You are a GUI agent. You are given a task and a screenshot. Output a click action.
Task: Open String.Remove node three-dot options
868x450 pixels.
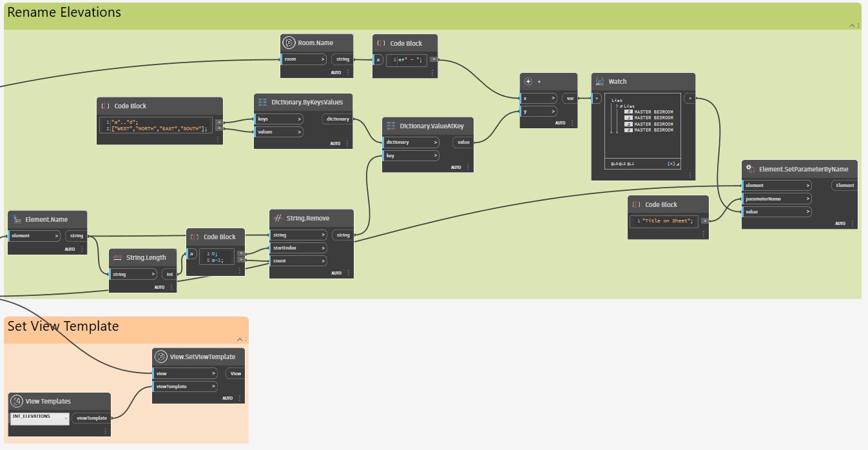(349, 273)
